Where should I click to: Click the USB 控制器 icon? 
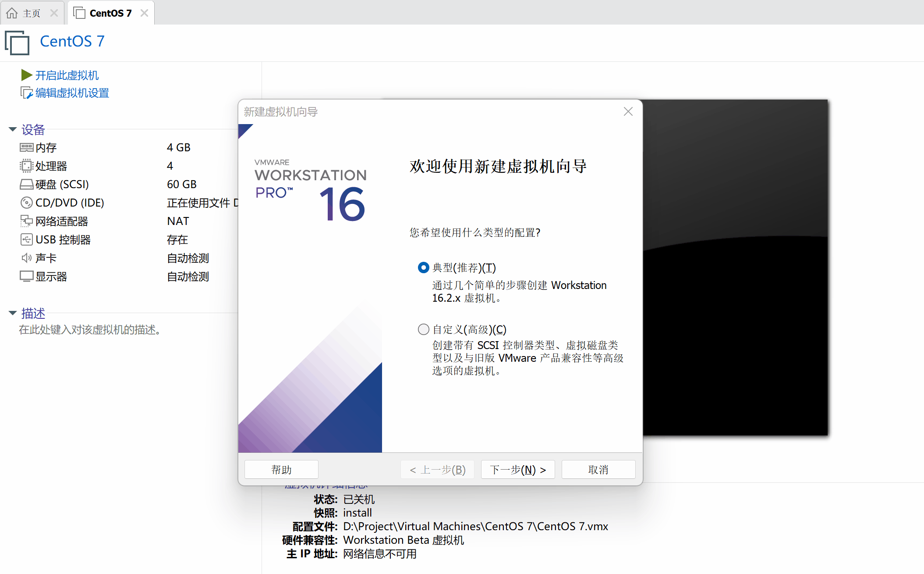[x=26, y=239]
